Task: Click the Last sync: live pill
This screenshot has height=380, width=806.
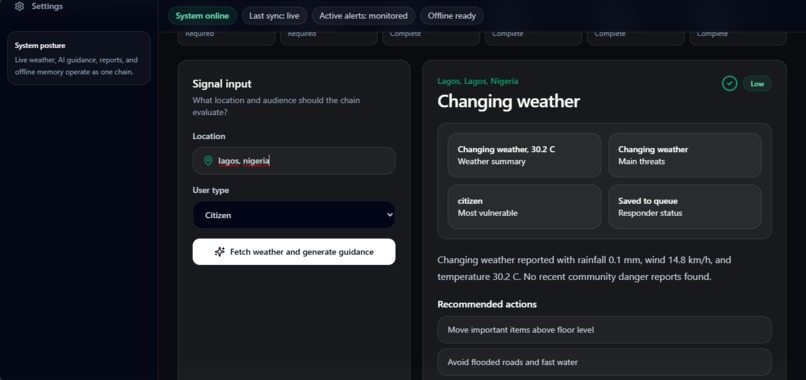Action: pos(274,16)
